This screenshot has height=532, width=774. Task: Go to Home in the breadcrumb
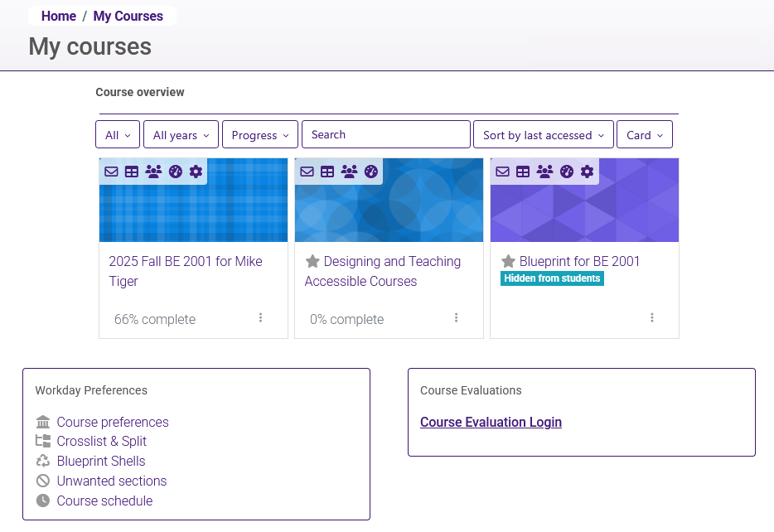[x=58, y=16]
